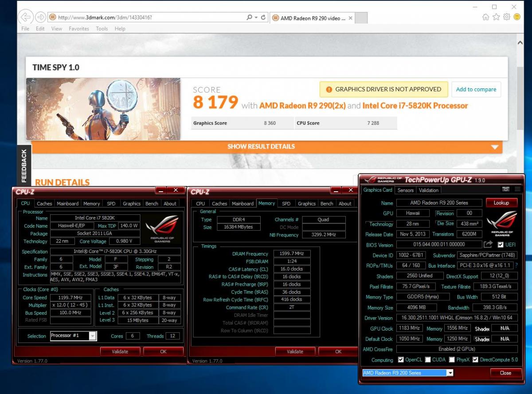This screenshot has height=394, width=532.
Task: Click the GRAPHICS DRIVER IS NOT APPROVED notice
Action: [x=384, y=89]
